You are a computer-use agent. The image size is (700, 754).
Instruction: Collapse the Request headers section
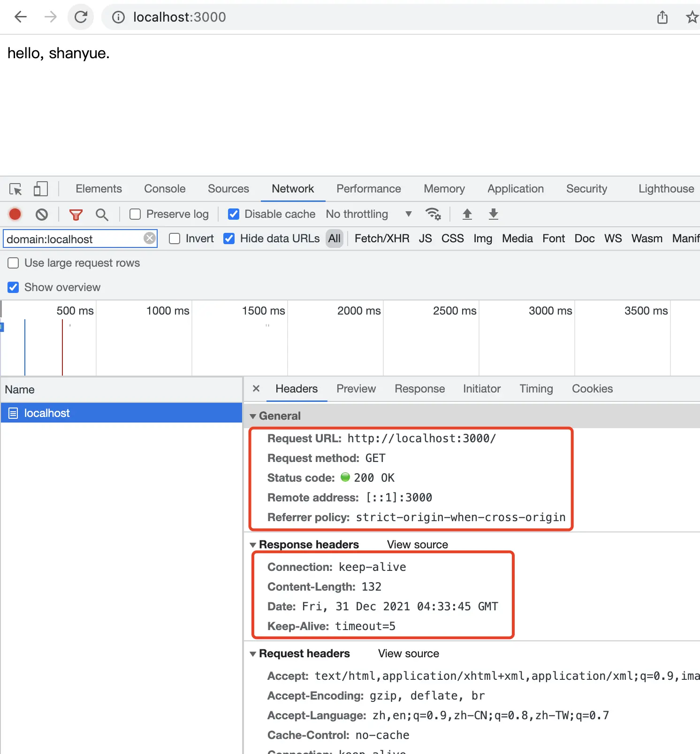tap(253, 654)
